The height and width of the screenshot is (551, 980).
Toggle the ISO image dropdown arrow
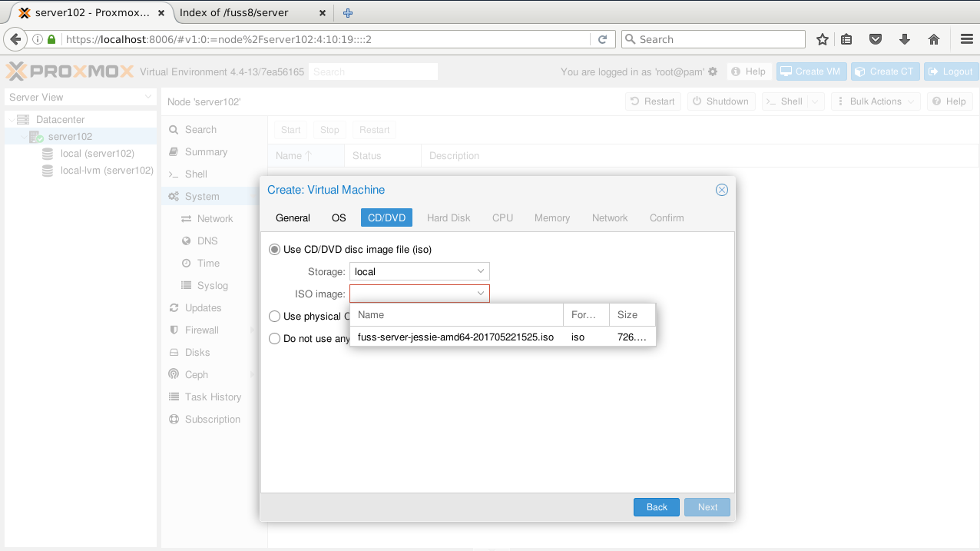481,294
